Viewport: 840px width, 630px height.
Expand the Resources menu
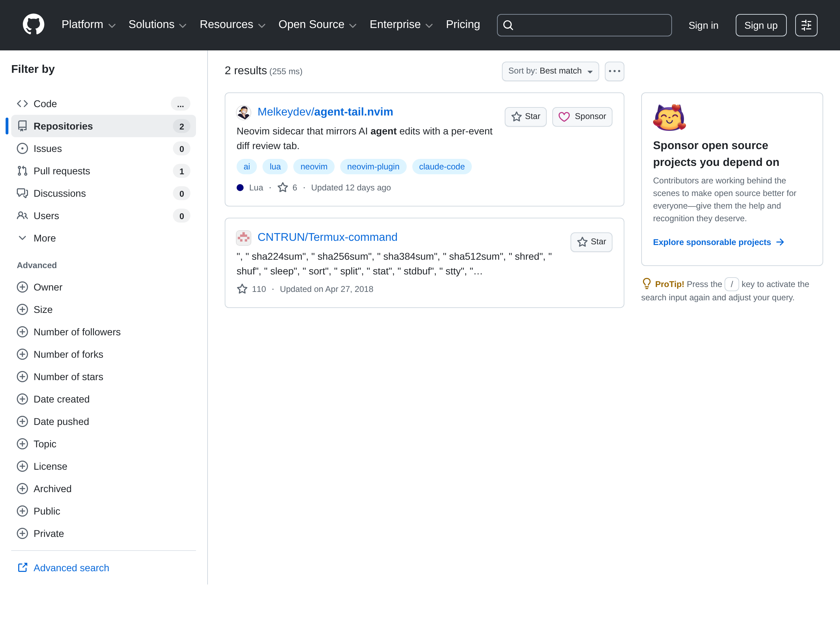232,25
